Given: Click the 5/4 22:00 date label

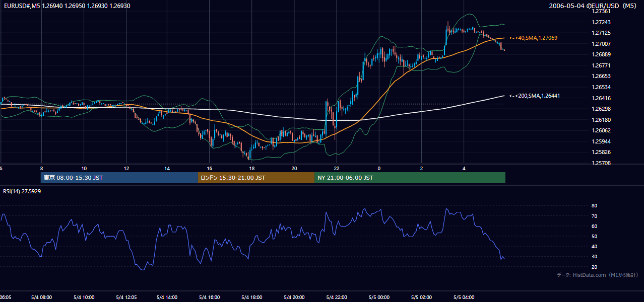Looking at the screenshot, I should pos(337,297).
